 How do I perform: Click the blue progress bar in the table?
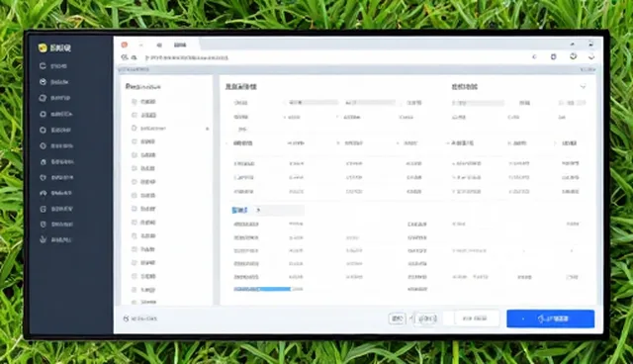click(262, 289)
